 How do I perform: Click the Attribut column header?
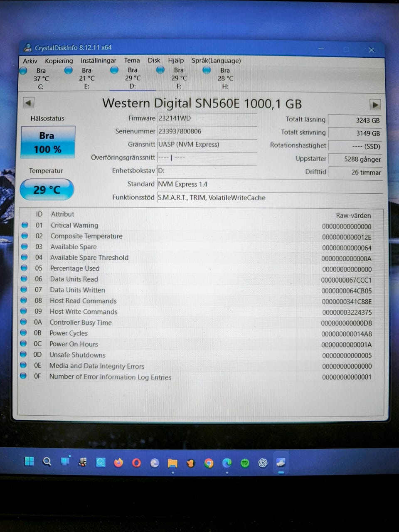(62, 214)
